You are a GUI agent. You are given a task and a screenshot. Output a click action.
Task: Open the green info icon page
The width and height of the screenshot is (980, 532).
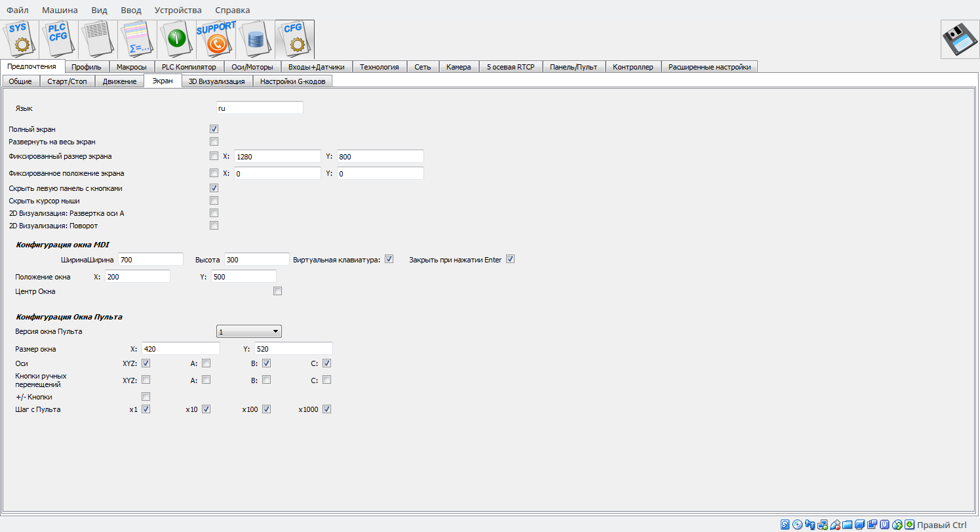pyautogui.click(x=177, y=39)
